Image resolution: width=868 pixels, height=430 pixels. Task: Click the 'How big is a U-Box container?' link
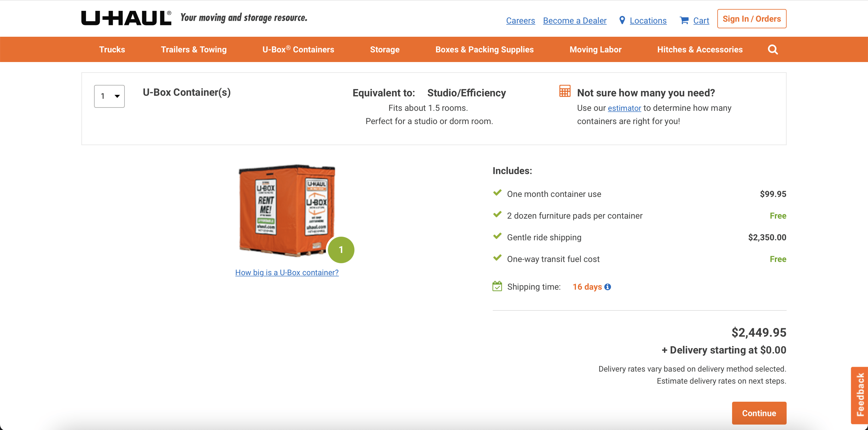287,273
